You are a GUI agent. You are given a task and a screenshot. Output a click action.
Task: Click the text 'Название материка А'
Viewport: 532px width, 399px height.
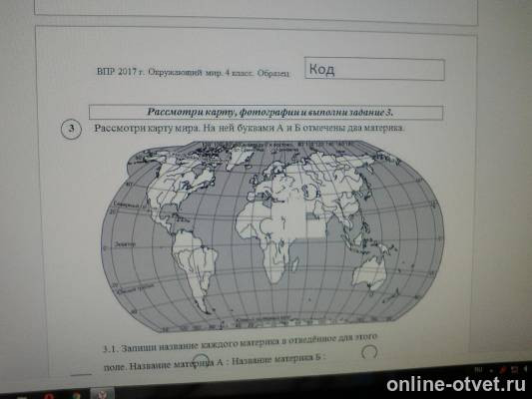[x=177, y=365]
